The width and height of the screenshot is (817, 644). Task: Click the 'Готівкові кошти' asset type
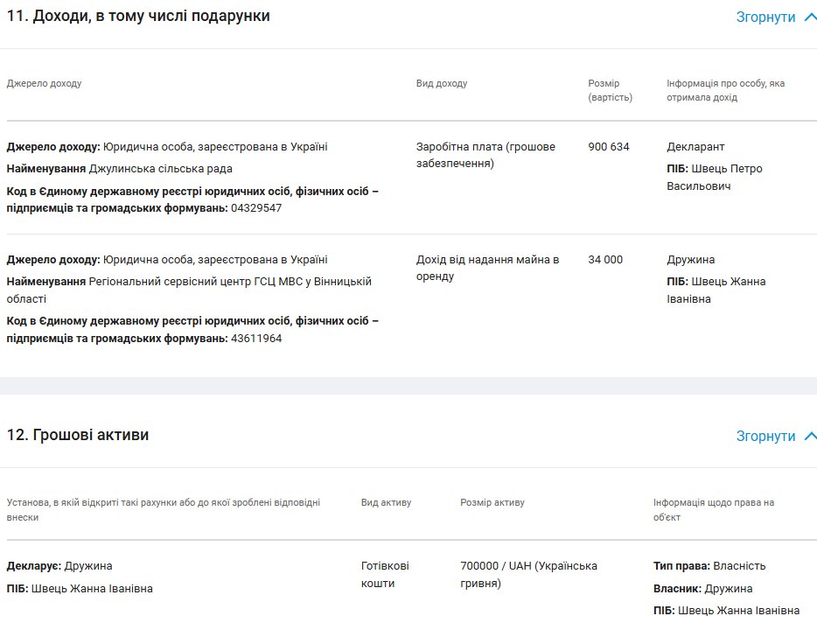pyautogui.click(x=385, y=575)
